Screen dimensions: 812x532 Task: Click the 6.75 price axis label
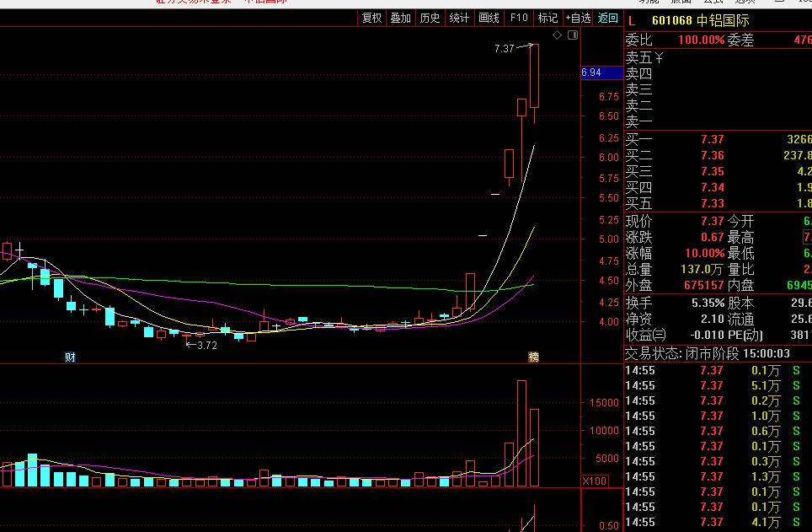click(x=609, y=97)
